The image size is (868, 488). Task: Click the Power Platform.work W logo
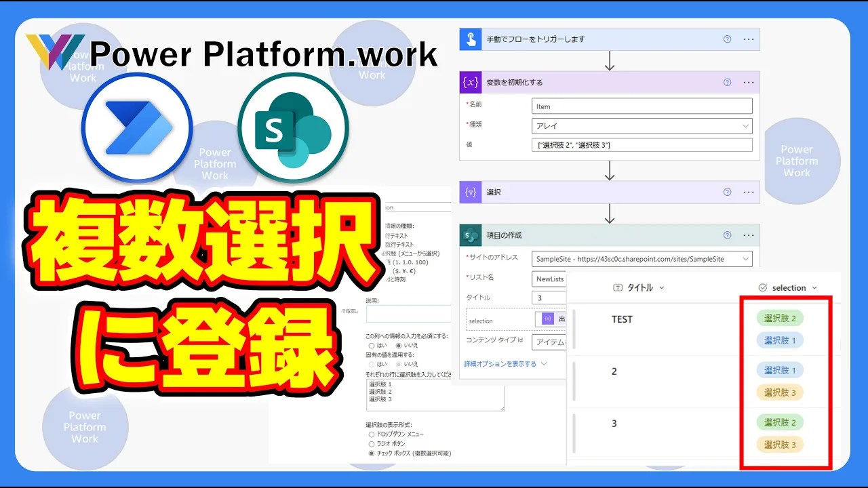point(56,52)
